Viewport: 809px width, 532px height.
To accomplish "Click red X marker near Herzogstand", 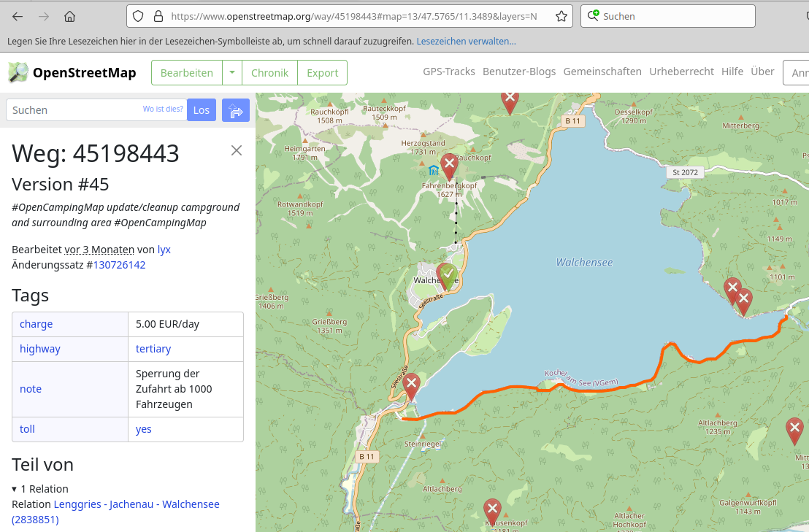I will coord(449,165).
